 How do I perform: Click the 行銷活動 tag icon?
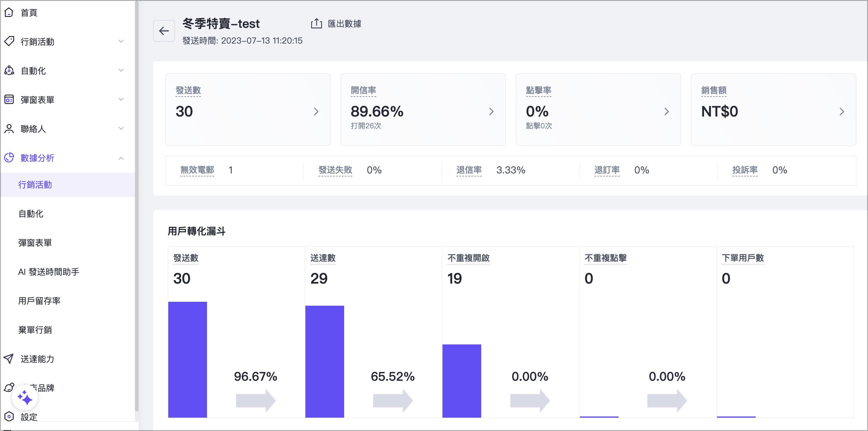click(x=9, y=41)
